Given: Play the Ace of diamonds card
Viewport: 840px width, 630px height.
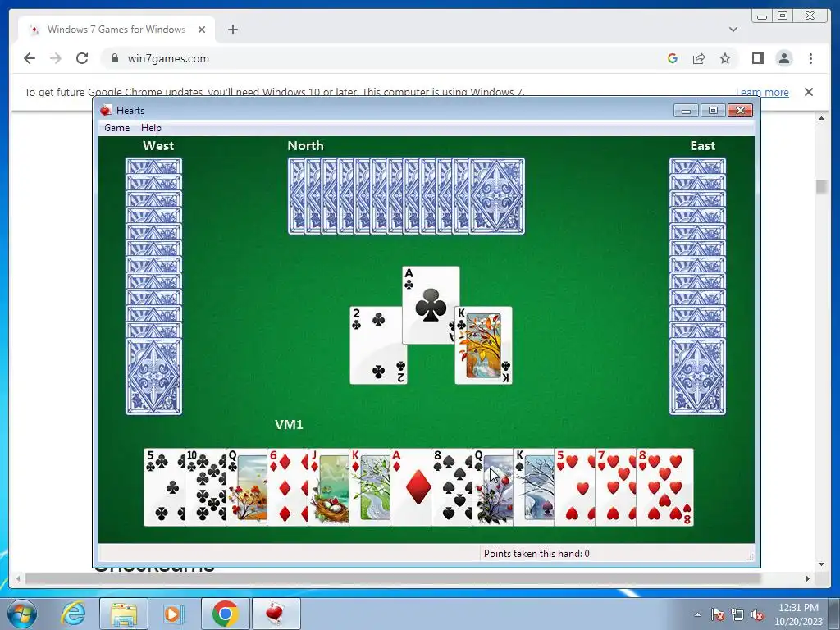Looking at the screenshot, I should point(410,487).
